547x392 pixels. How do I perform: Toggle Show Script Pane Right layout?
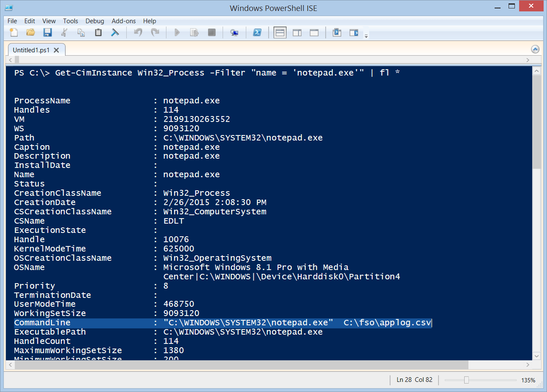point(297,32)
